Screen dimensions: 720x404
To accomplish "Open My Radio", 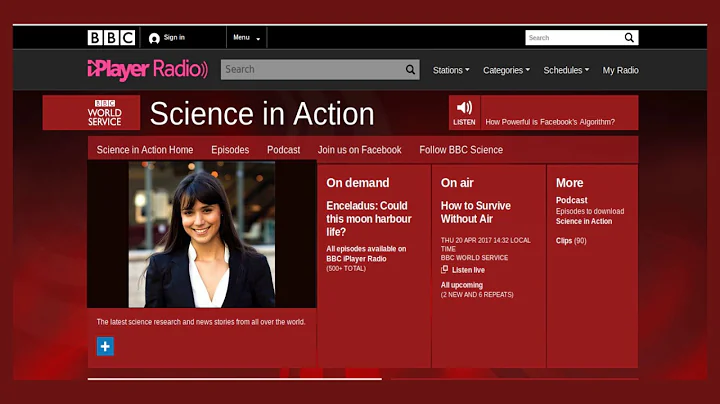I will click(620, 70).
